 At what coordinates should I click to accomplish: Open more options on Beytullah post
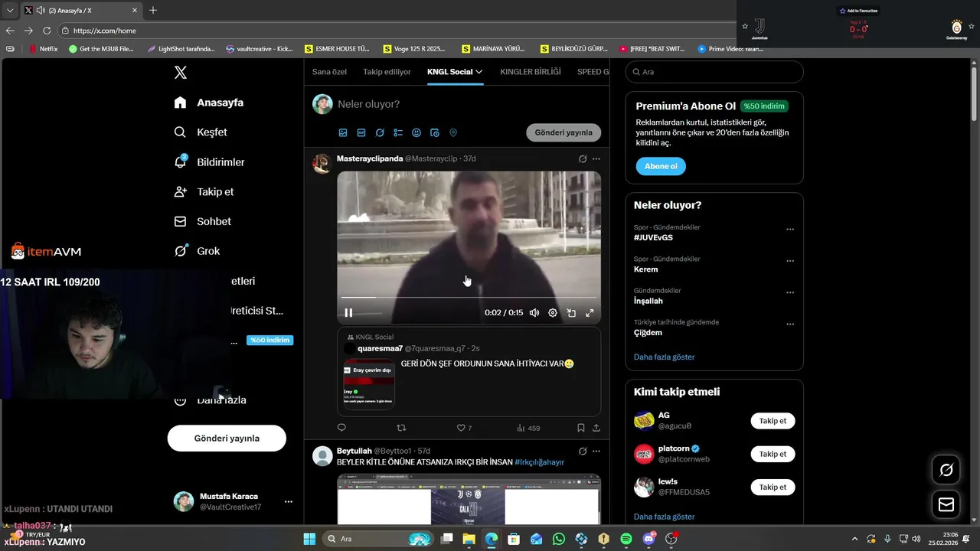click(x=596, y=452)
